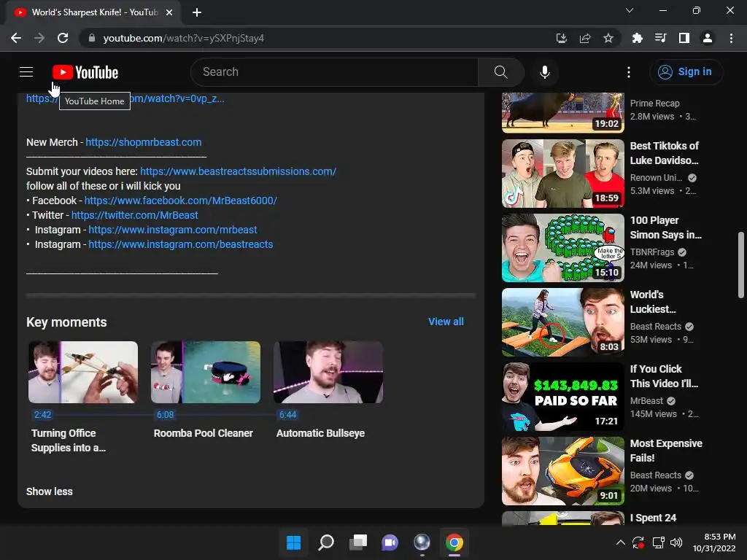The image size is (747, 560).
Task: Reload the page with refresh icon
Action: (x=63, y=38)
